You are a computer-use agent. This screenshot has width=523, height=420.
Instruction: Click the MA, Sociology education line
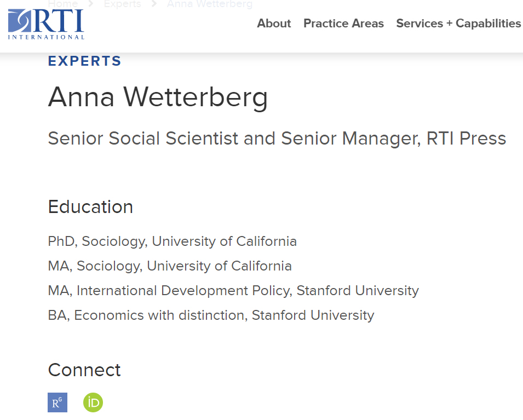pos(170,266)
